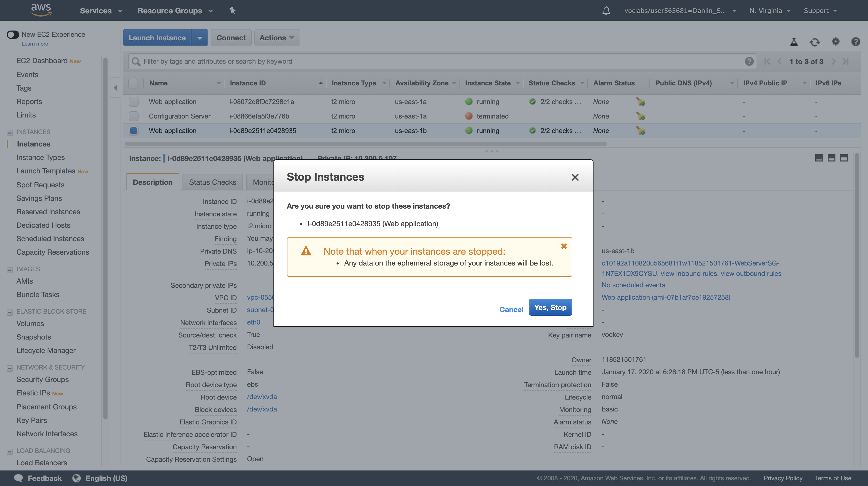This screenshot has height=486, width=868.
Task: Expand the Launch Instance arrow dropdown
Action: (x=200, y=38)
